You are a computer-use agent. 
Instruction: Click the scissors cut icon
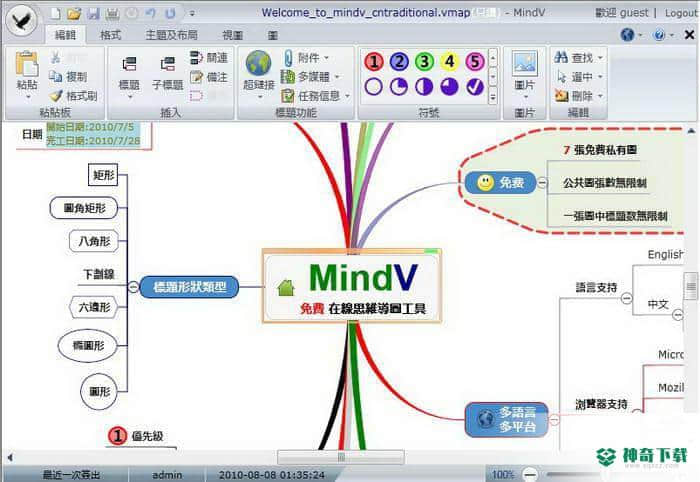pos(56,57)
